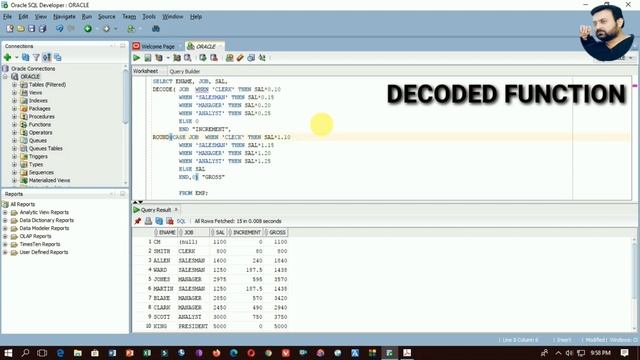
Task: Click the Collapse All icon in Connections toolbar
Action: click(58, 58)
